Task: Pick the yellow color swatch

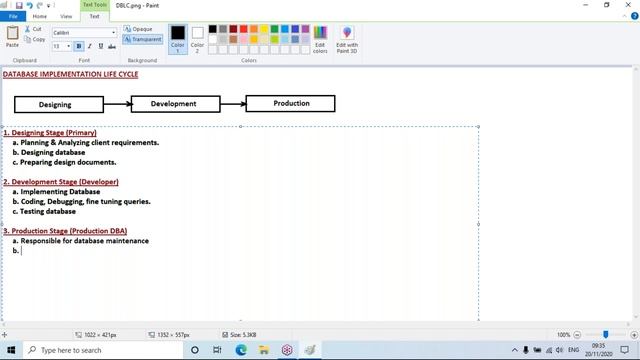Action: click(264, 29)
